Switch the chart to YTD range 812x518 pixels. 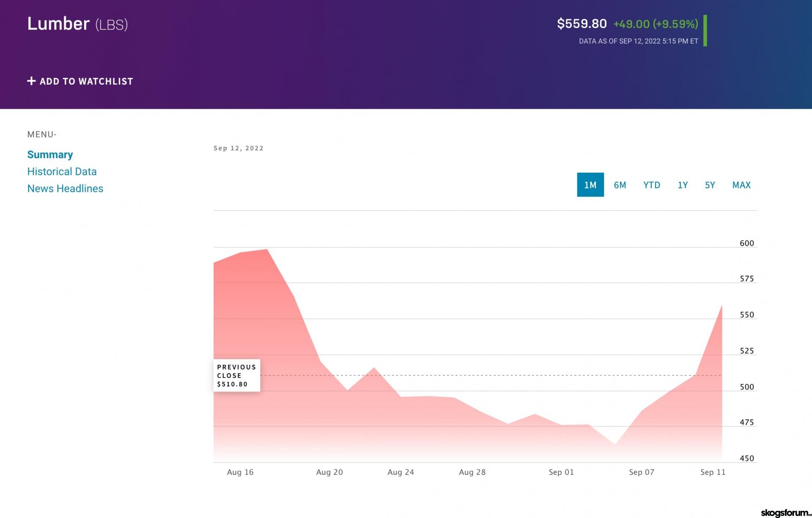click(x=652, y=185)
